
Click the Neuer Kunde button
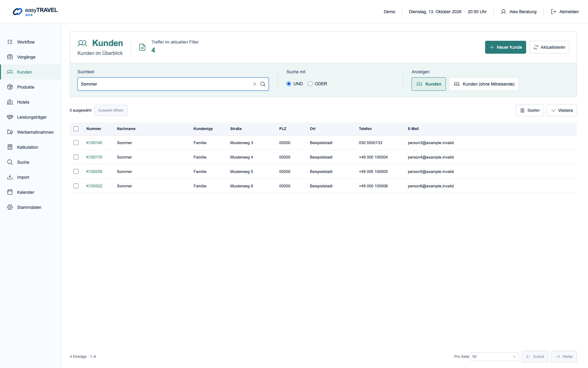pyautogui.click(x=506, y=47)
